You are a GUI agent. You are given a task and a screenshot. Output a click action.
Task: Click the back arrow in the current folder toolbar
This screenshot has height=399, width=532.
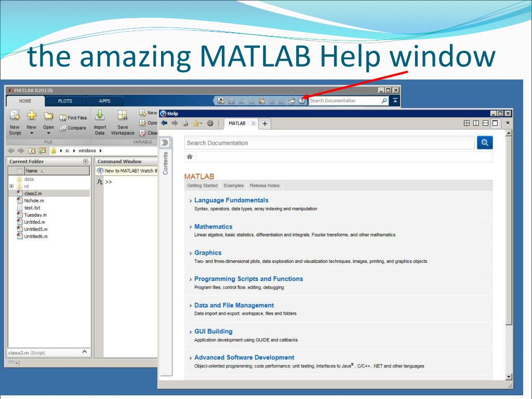[x=11, y=151]
